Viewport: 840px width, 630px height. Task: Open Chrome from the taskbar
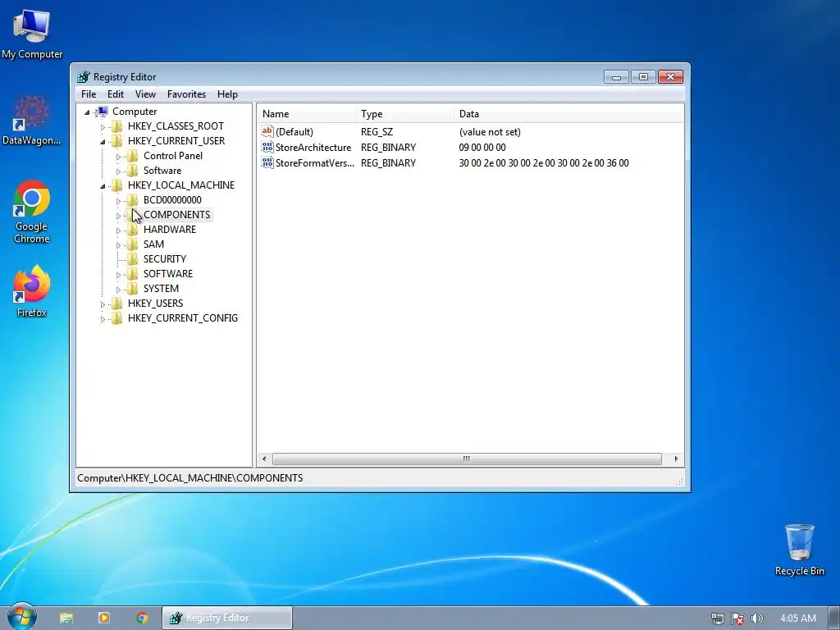[x=142, y=619]
